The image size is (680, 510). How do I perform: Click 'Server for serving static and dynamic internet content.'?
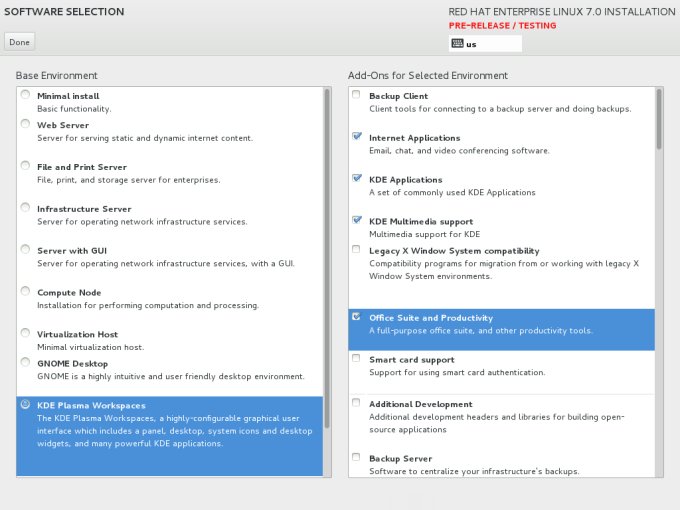pyautogui.click(x=145, y=138)
